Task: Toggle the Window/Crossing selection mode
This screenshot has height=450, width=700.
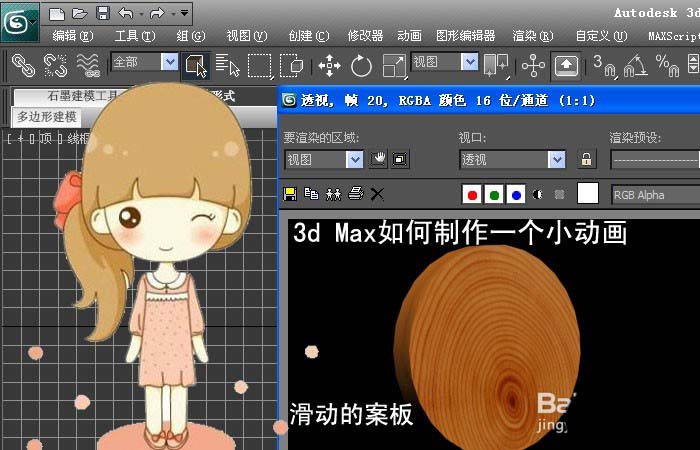Action: [291, 66]
